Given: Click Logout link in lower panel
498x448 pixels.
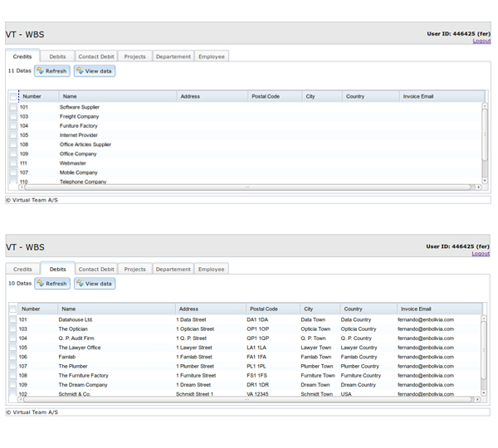Looking at the screenshot, I should pyautogui.click(x=481, y=253).
